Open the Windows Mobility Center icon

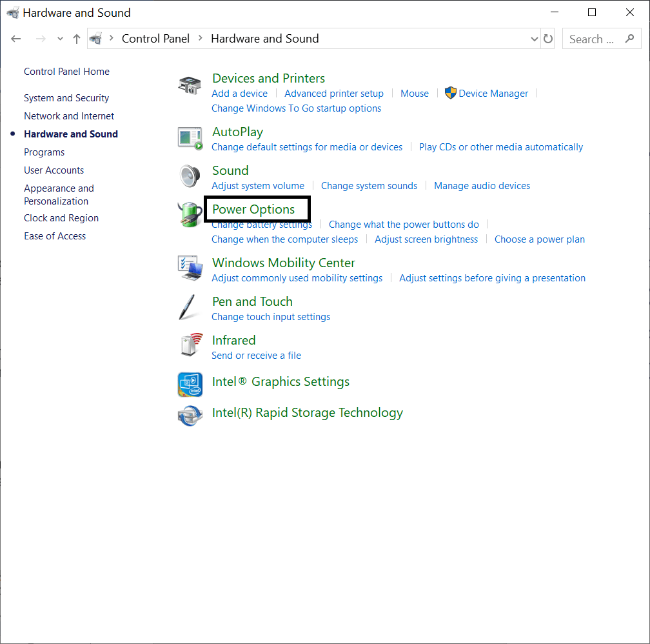(190, 268)
